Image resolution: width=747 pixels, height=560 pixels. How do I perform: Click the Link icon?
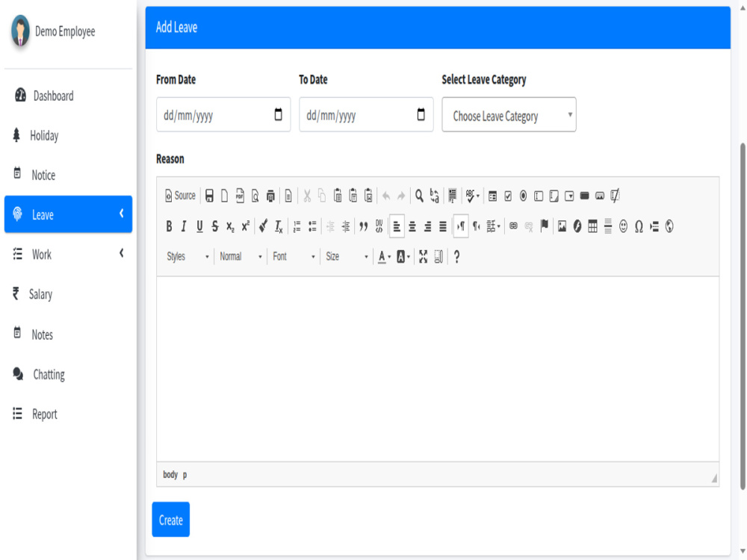point(513,227)
